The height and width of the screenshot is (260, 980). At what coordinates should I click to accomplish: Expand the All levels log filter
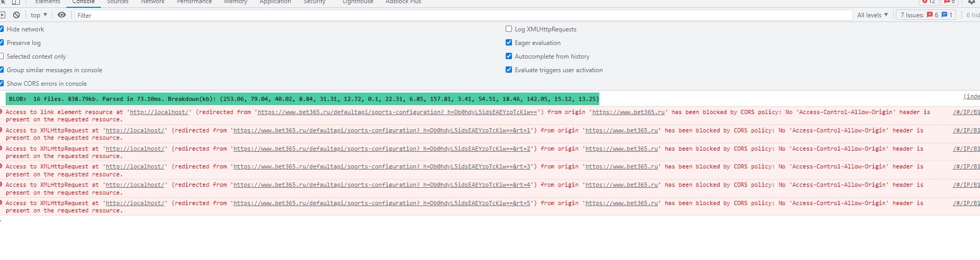pos(872,15)
